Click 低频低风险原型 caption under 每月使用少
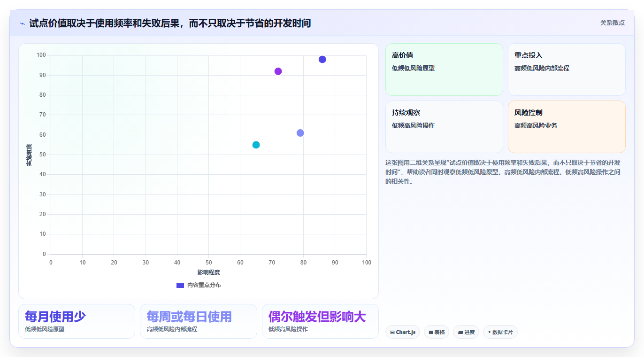644x357 pixels. coord(45,329)
